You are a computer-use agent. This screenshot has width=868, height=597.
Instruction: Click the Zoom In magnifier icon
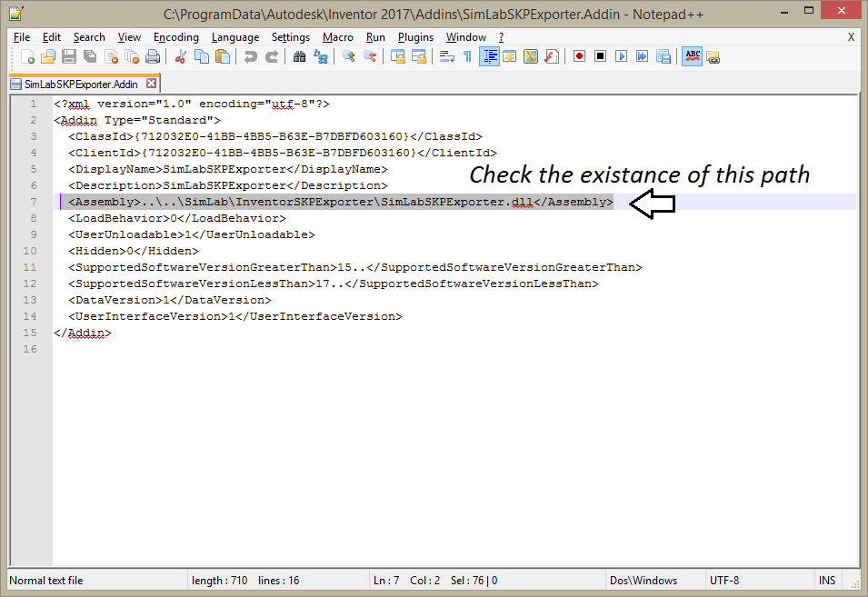point(348,56)
